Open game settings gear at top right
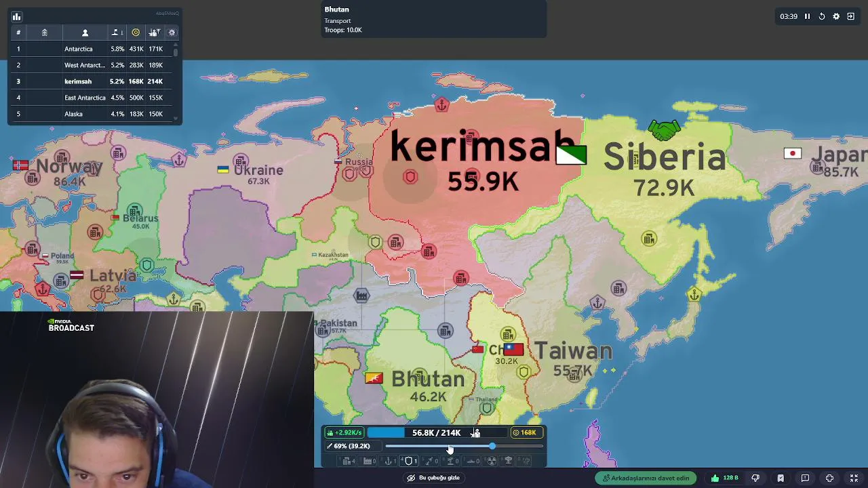 836,16
